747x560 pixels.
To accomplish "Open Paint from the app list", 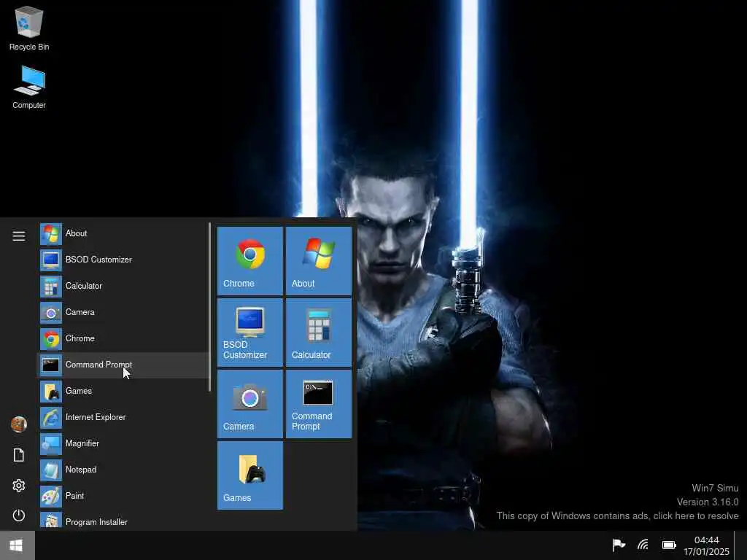I will point(123,496).
